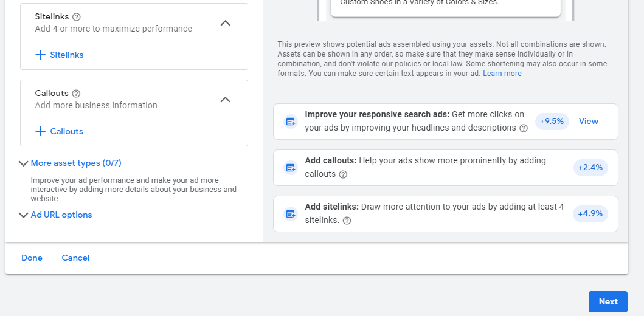This screenshot has height=316, width=644.
Task: Collapse the Sitelinks section chevron
Action: pyautogui.click(x=225, y=23)
